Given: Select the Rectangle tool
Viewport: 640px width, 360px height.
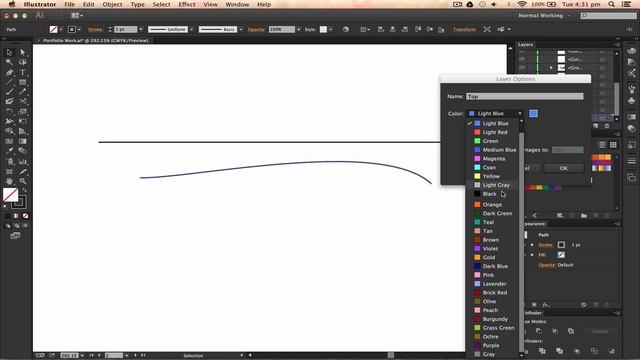Looking at the screenshot, I should [x=22, y=82].
